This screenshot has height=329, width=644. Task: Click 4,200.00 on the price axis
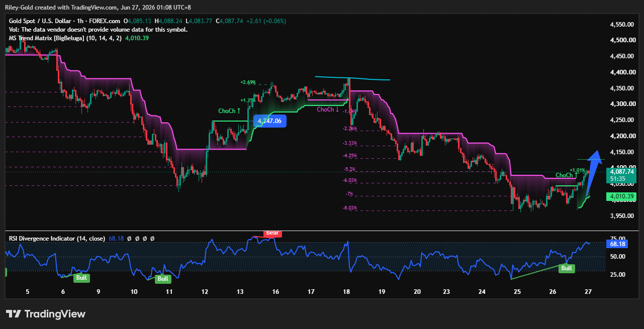(x=621, y=136)
